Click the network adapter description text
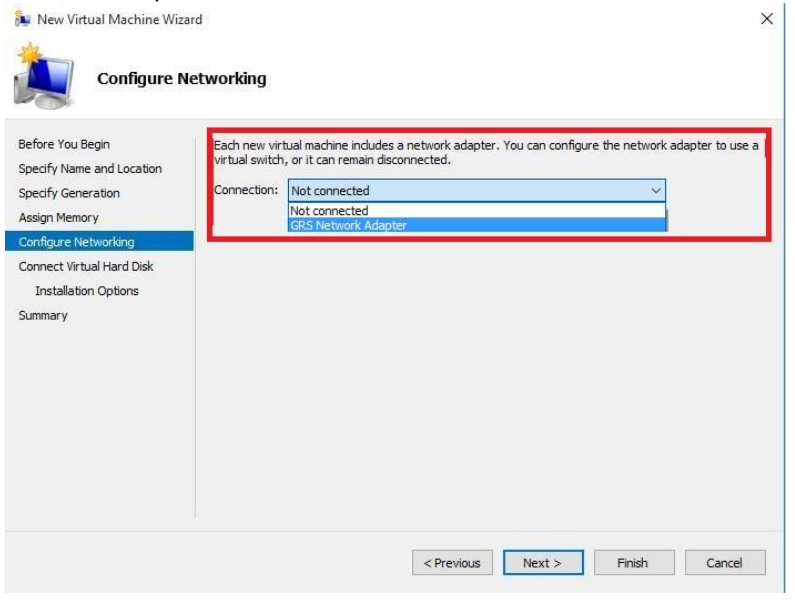 486,152
